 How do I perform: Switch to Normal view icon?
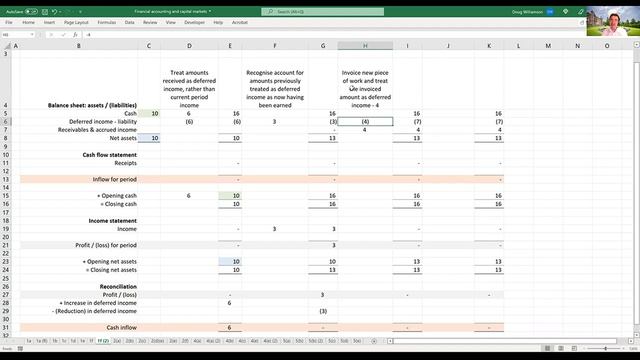547,348
